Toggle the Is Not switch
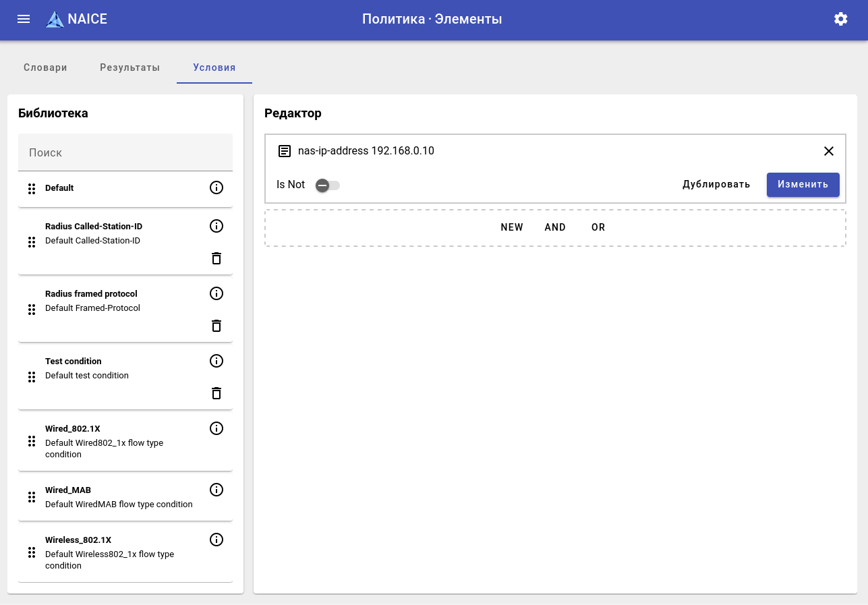This screenshot has height=605, width=868. (x=328, y=185)
